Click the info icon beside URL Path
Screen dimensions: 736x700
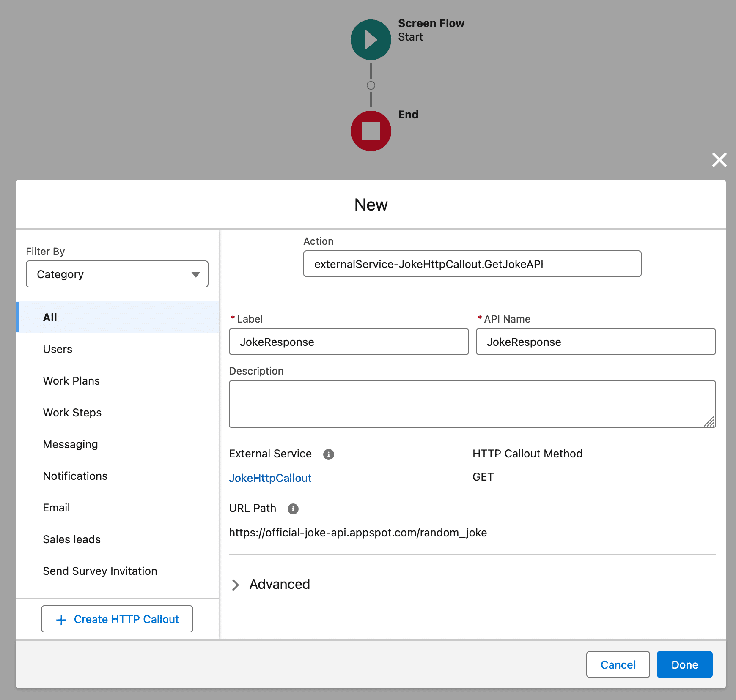click(292, 509)
